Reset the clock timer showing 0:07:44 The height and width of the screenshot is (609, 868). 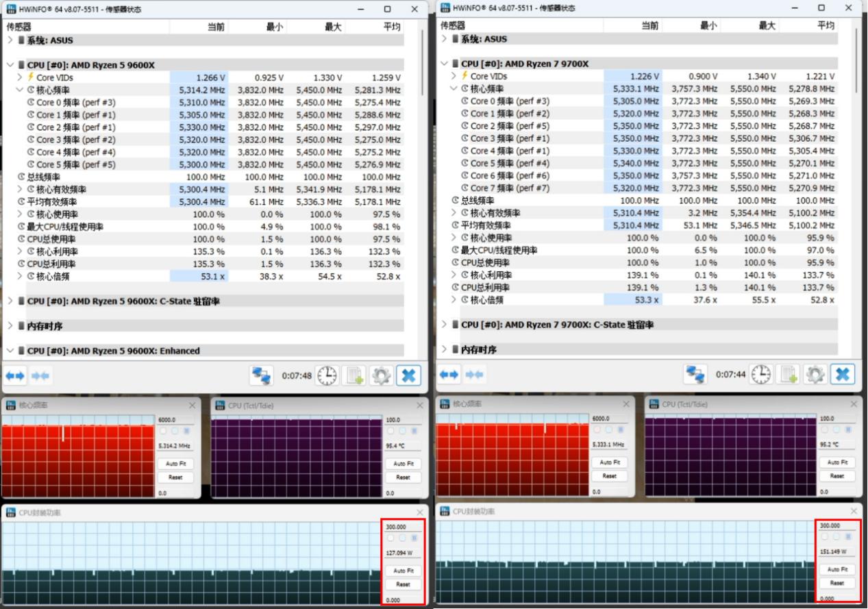click(x=760, y=374)
